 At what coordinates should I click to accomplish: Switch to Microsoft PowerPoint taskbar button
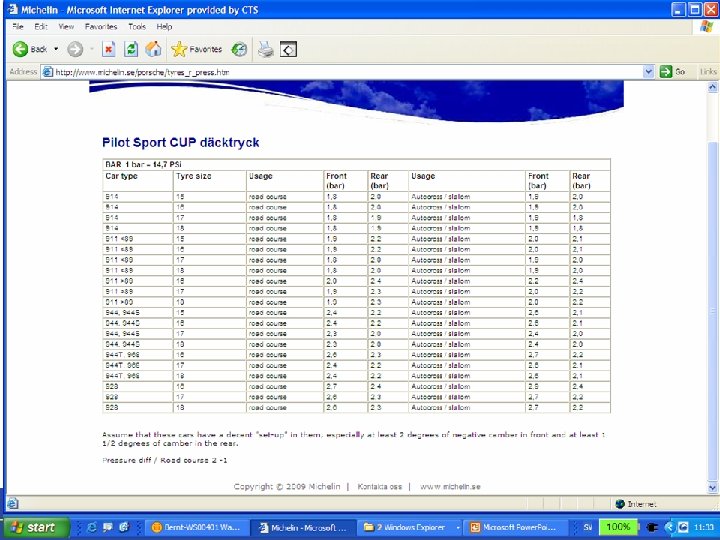(515, 527)
